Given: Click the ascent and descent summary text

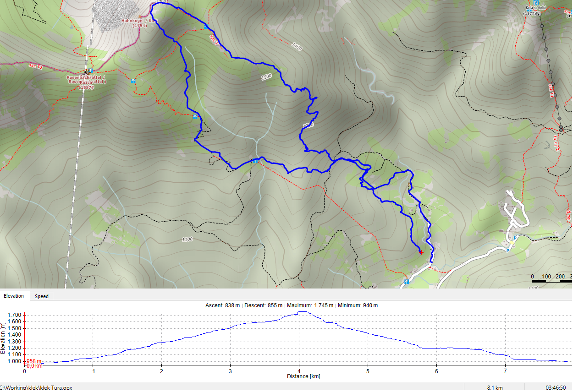Looking at the screenshot, I should [x=292, y=305].
